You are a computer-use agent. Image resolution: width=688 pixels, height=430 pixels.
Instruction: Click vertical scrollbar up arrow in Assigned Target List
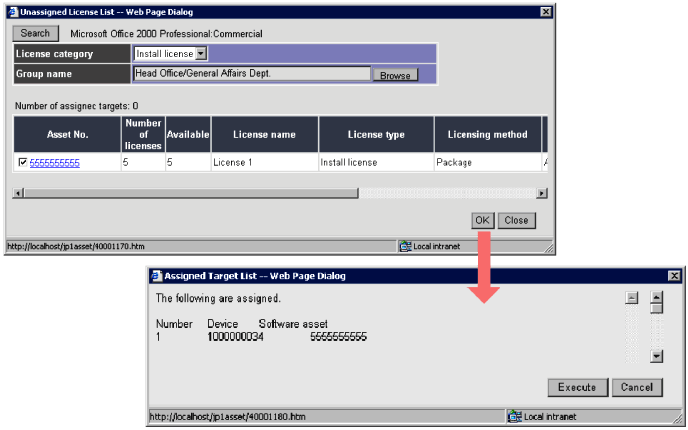(x=656, y=297)
